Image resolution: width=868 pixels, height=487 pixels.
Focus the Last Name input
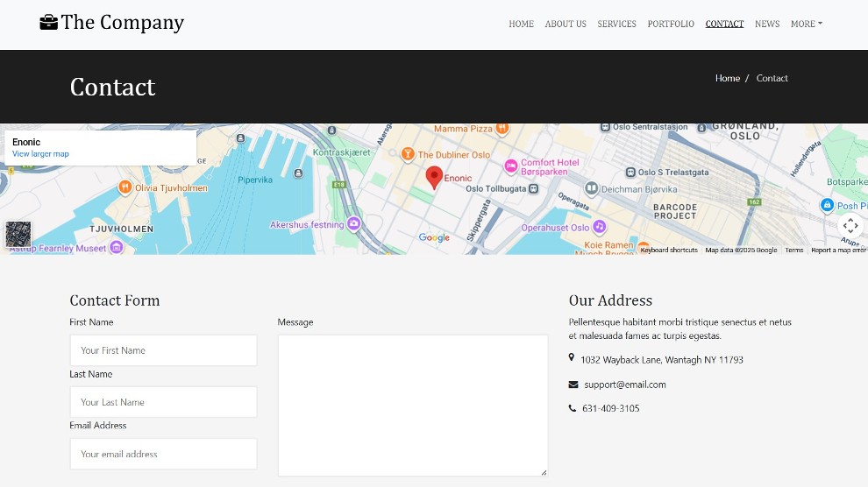pos(163,402)
